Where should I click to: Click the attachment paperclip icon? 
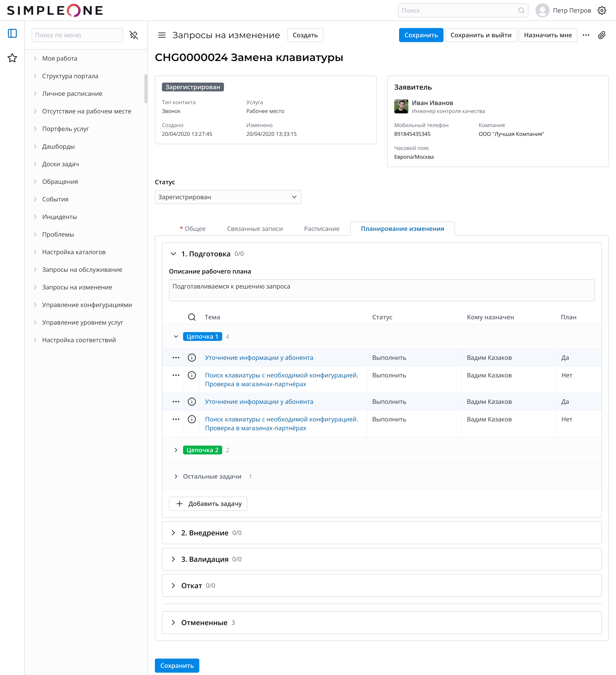click(602, 35)
